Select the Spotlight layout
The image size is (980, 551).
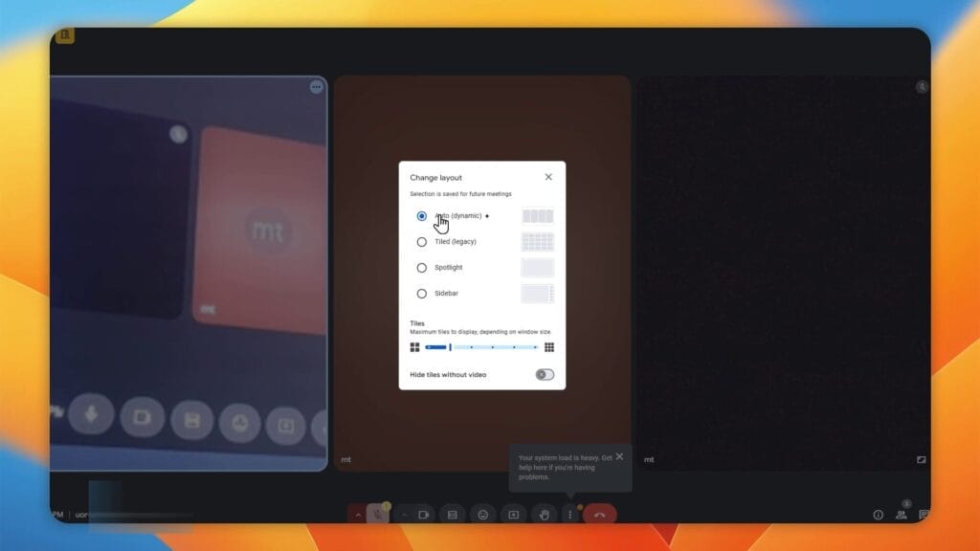422,268
